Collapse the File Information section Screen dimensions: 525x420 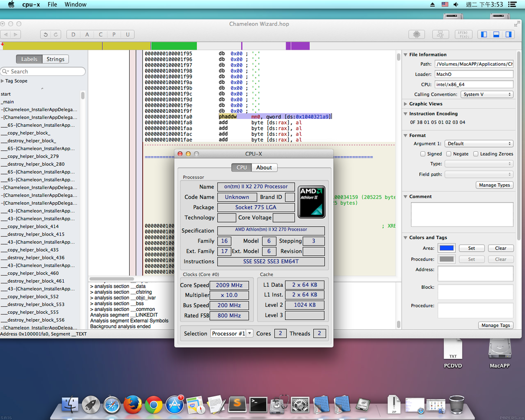pos(406,54)
